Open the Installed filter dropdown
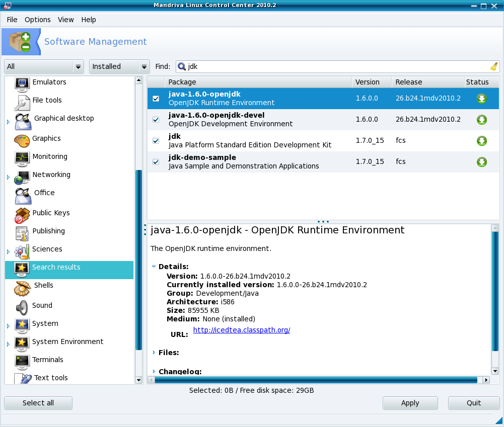This screenshot has height=427, width=504. (119, 66)
